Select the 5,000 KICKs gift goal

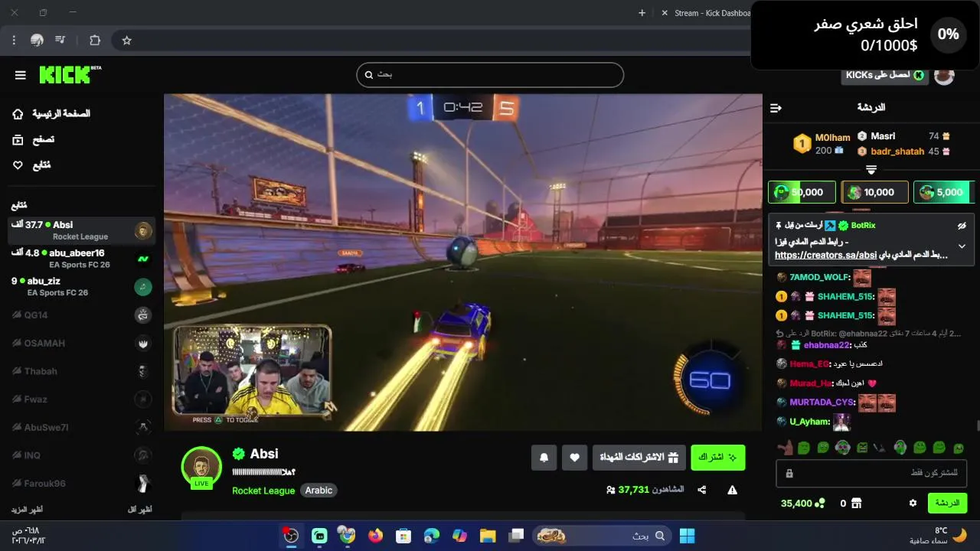[944, 192]
